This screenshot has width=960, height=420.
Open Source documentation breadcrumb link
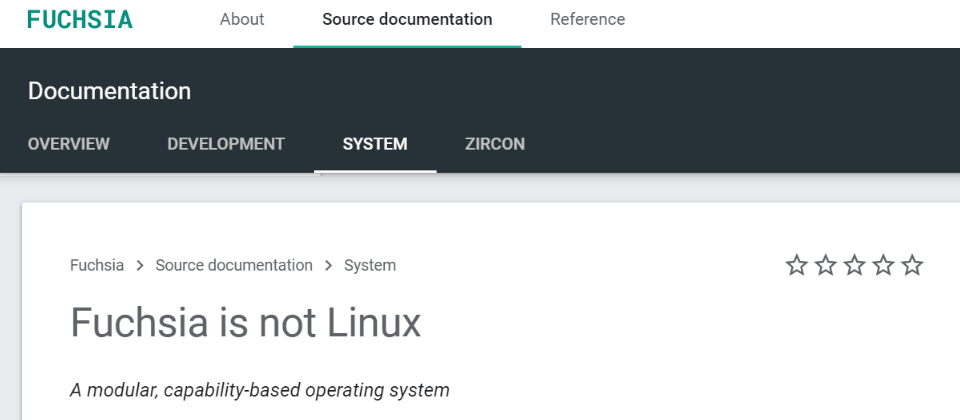pyautogui.click(x=234, y=265)
